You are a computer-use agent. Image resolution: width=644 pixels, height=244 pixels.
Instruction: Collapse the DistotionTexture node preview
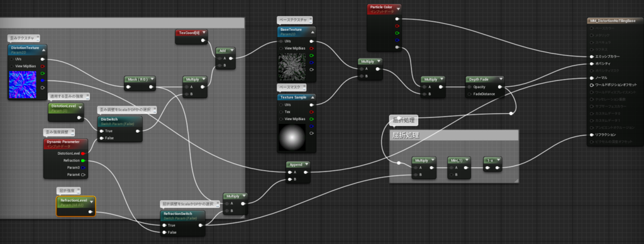[44, 50]
